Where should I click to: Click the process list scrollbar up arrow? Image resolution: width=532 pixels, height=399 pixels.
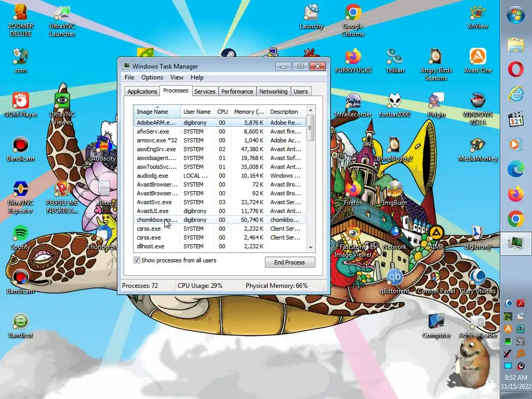point(311,110)
